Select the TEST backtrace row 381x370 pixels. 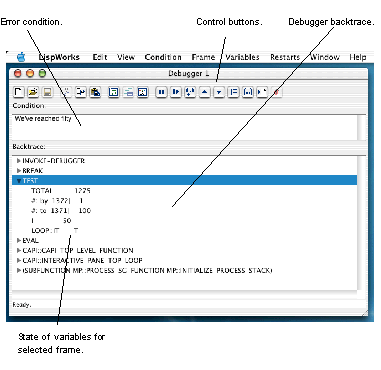184,180
